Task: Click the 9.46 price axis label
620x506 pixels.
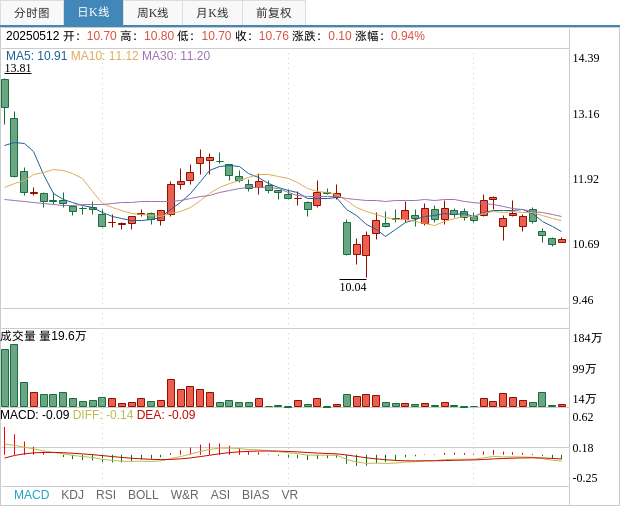Action: (583, 300)
